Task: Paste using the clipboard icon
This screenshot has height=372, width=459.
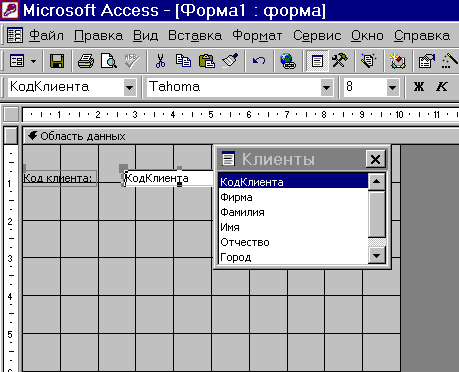Action: [x=207, y=61]
